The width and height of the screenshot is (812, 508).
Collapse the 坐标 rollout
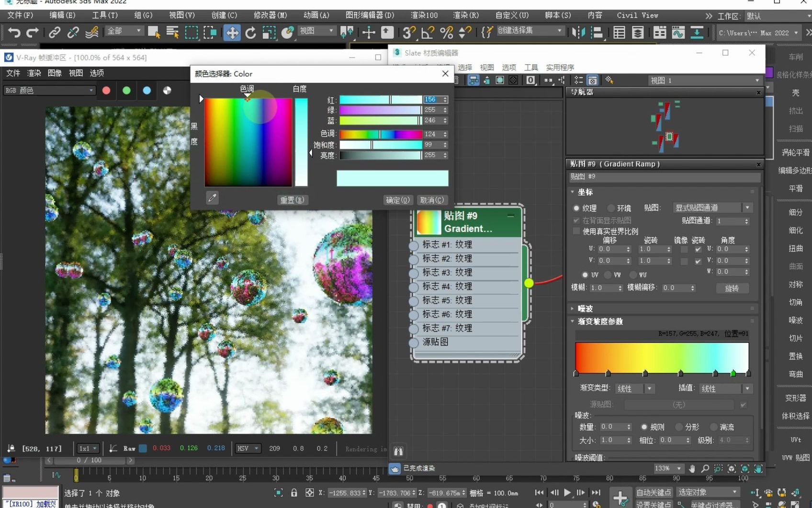(x=585, y=192)
